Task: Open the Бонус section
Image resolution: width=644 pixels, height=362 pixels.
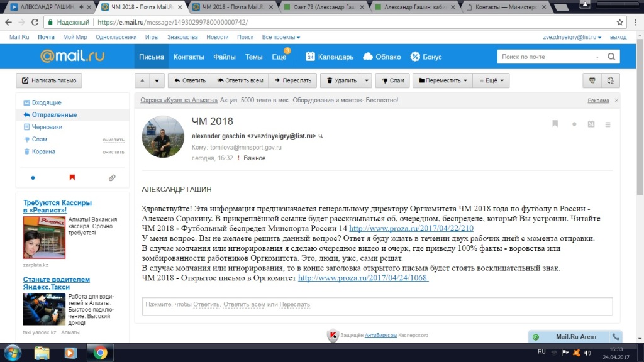Action: point(426,57)
